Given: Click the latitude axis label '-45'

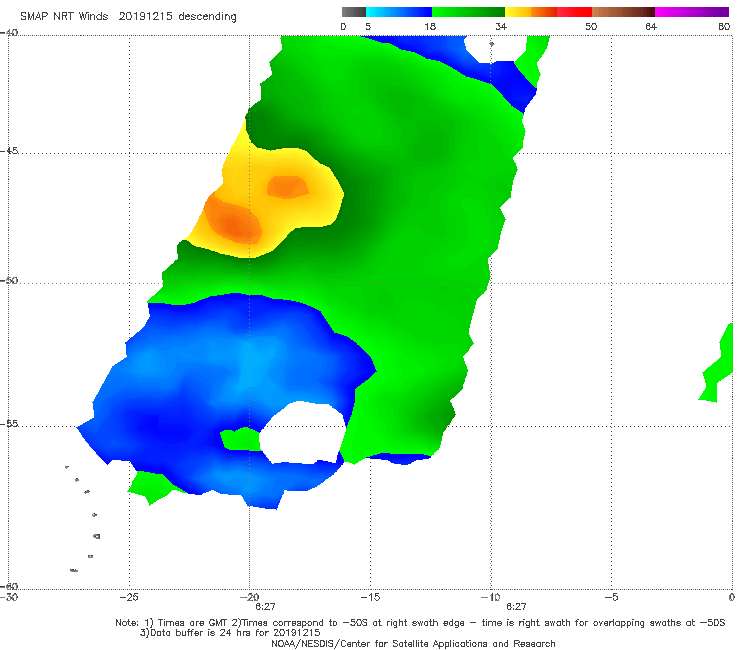Looking at the screenshot, I should tap(9, 151).
